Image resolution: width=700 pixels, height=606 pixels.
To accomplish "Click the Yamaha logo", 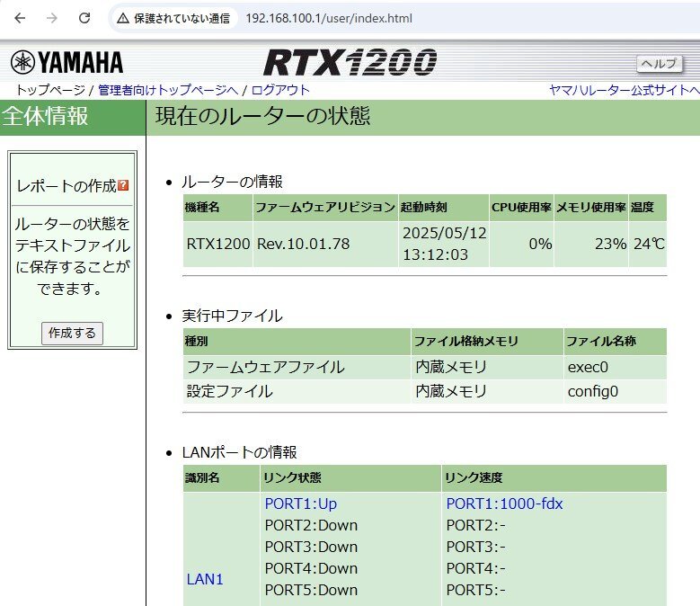I will [x=67, y=62].
